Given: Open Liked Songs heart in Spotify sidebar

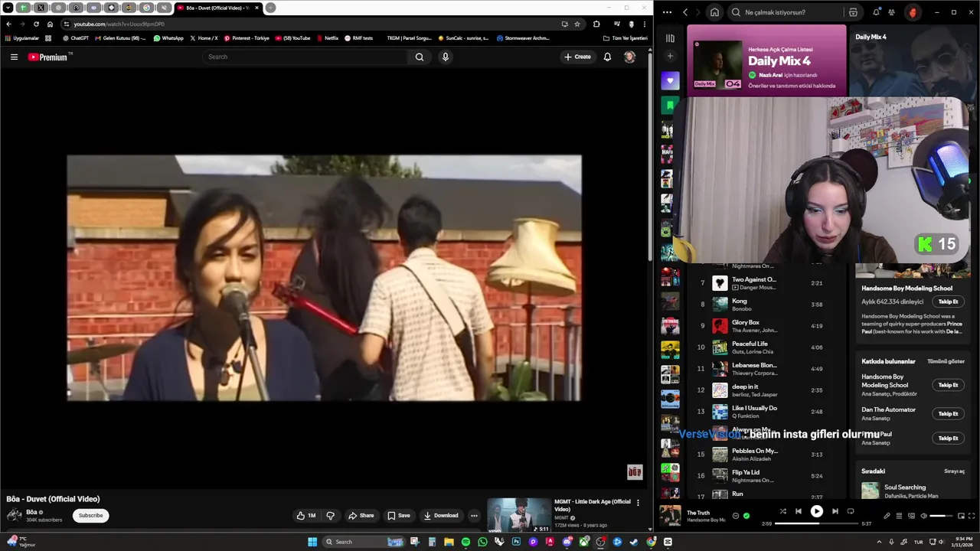Looking at the screenshot, I should pos(670,81).
